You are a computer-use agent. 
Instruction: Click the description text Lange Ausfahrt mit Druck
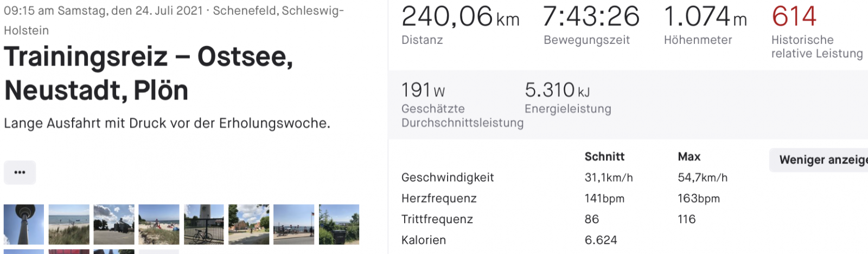point(167,123)
